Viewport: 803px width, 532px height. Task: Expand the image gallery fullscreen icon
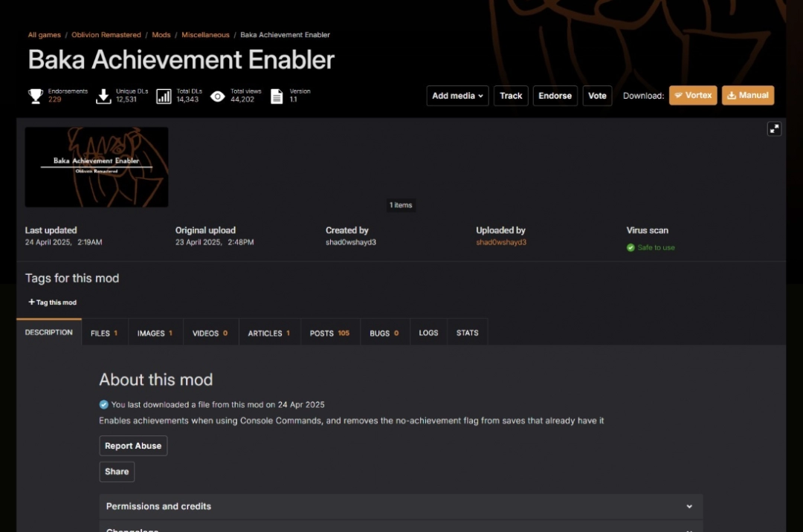(x=774, y=129)
